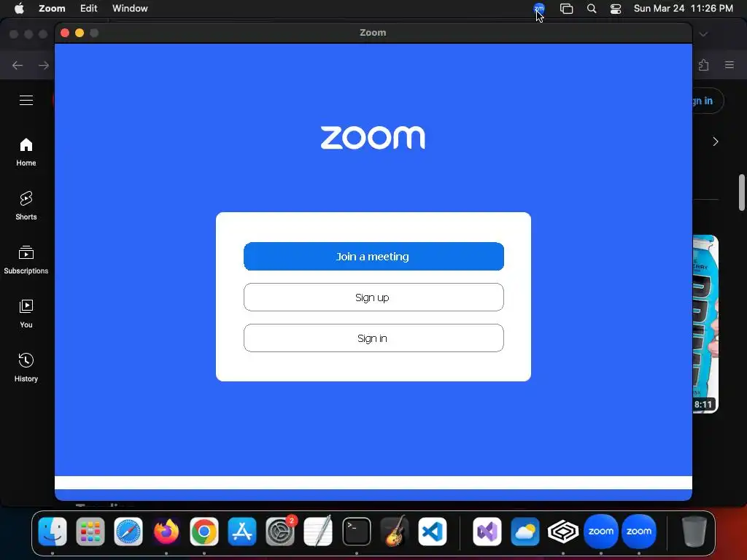Open the layered-box app in Dock
Image resolution: width=747 pixels, height=560 pixels.
(x=562, y=532)
